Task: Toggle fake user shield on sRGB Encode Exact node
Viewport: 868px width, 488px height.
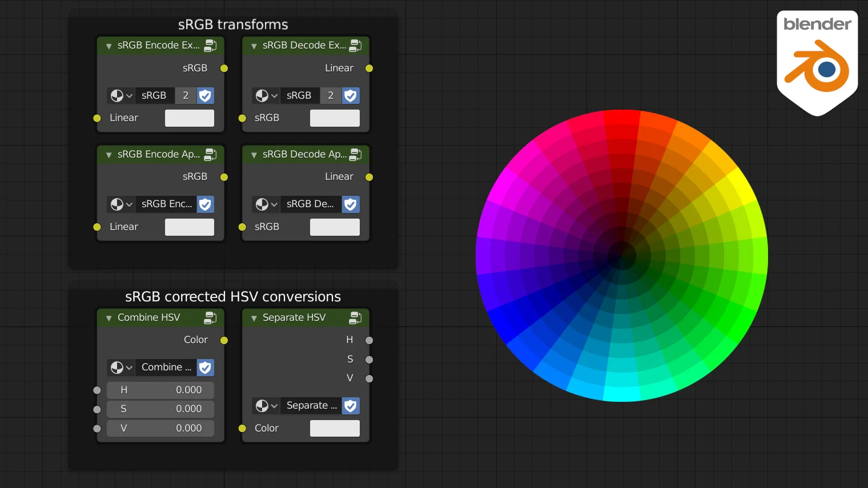Action: [206, 96]
